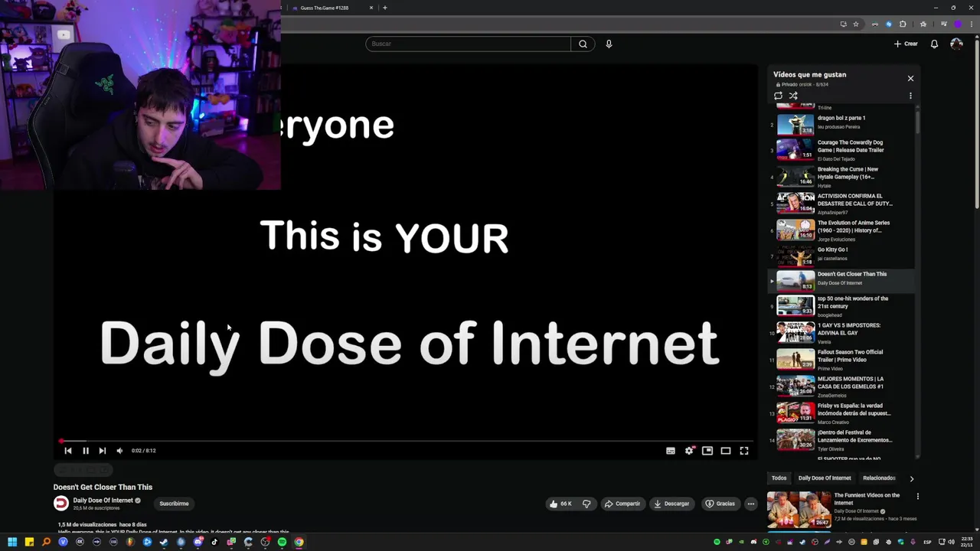Select the Daily Dose Of Internet chip
Image resolution: width=980 pixels, height=551 pixels.
[x=825, y=478]
